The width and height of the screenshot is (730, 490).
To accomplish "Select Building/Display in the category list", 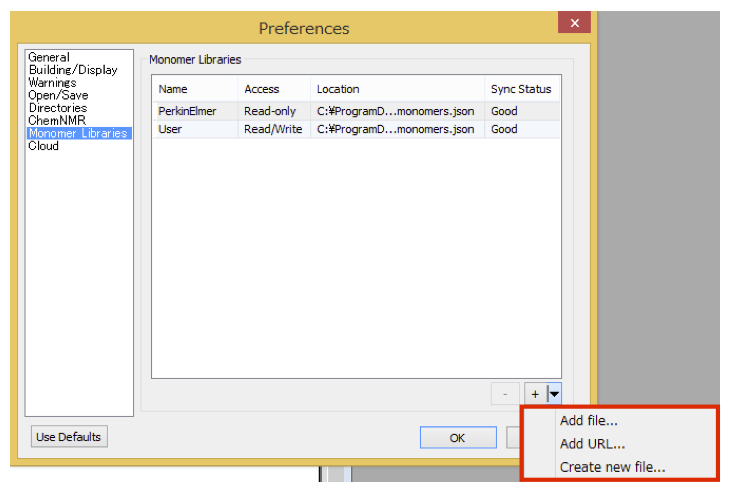I will (x=73, y=70).
